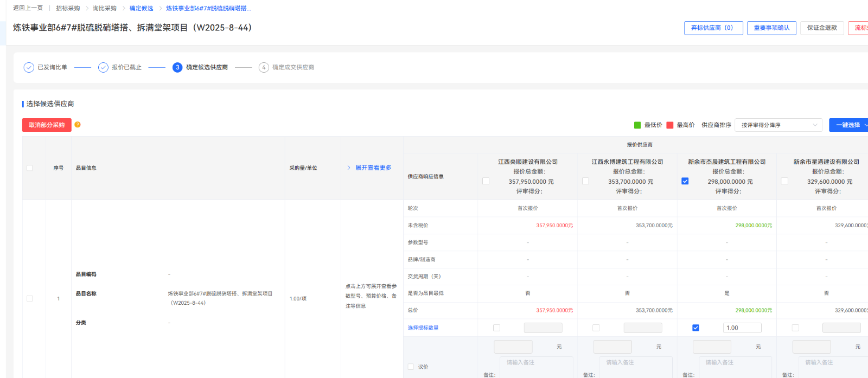The width and height of the screenshot is (868, 378).
Task: Click the orange help icon beside 取消部分采购
Action: 78,125
